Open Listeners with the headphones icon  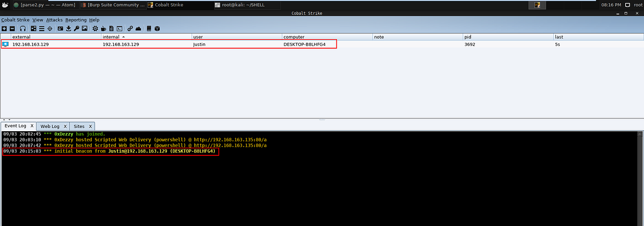(23, 28)
